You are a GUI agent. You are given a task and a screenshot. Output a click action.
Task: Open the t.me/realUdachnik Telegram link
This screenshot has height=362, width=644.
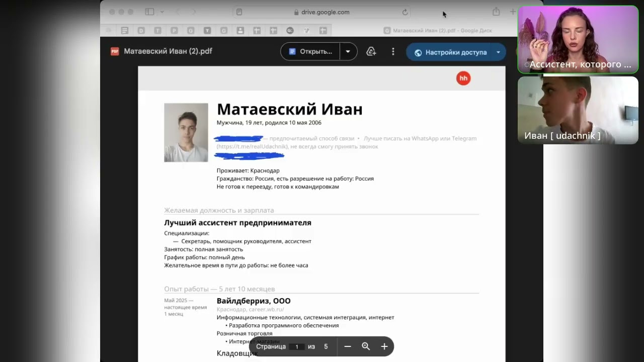pyautogui.click(x=253, y=146)
